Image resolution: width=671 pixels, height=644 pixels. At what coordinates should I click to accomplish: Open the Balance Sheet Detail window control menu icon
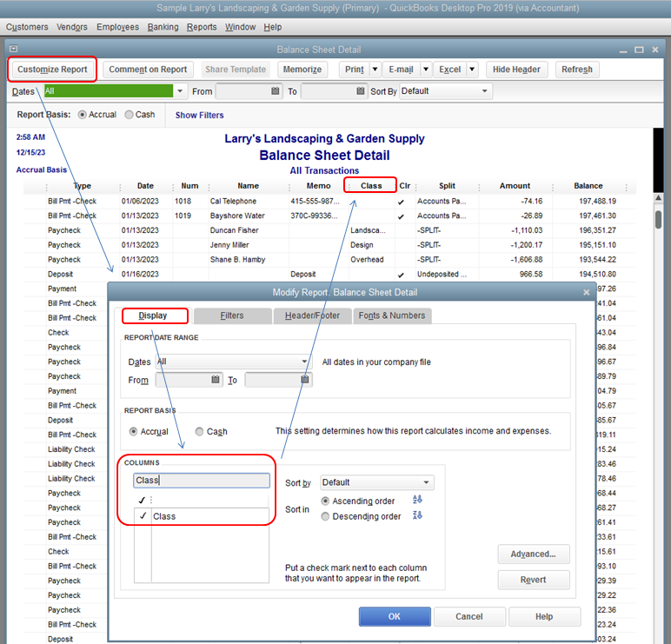[14, 49]
